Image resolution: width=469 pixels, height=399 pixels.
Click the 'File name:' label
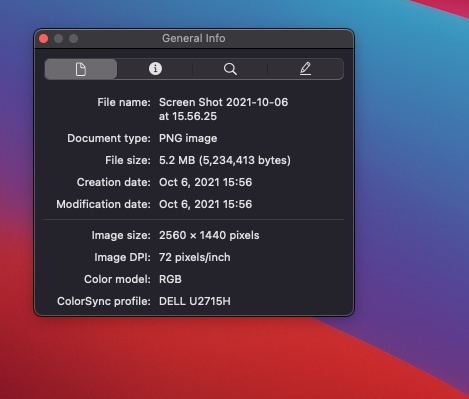124,102
